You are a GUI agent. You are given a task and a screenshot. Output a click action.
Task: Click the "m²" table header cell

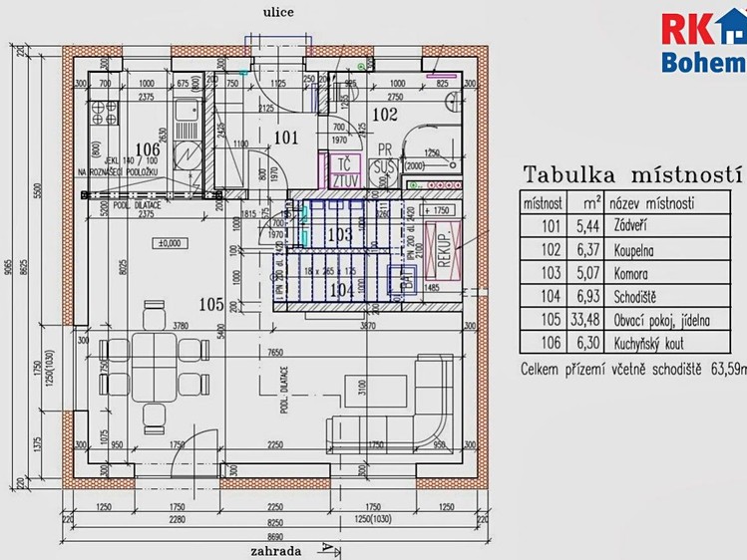click(x=585, y=203)
